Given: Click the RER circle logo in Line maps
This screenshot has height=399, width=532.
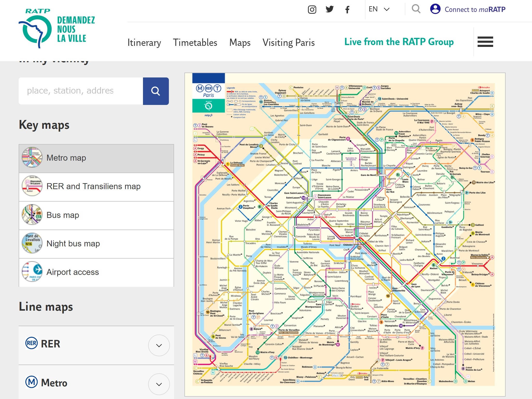Looking at the screenshot, I should 32,343.
